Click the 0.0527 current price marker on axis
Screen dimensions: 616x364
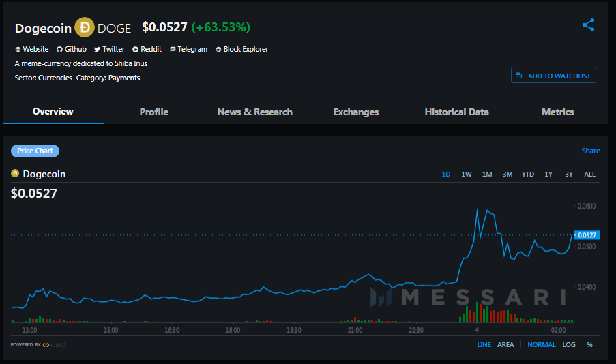[x=587, y=234]
